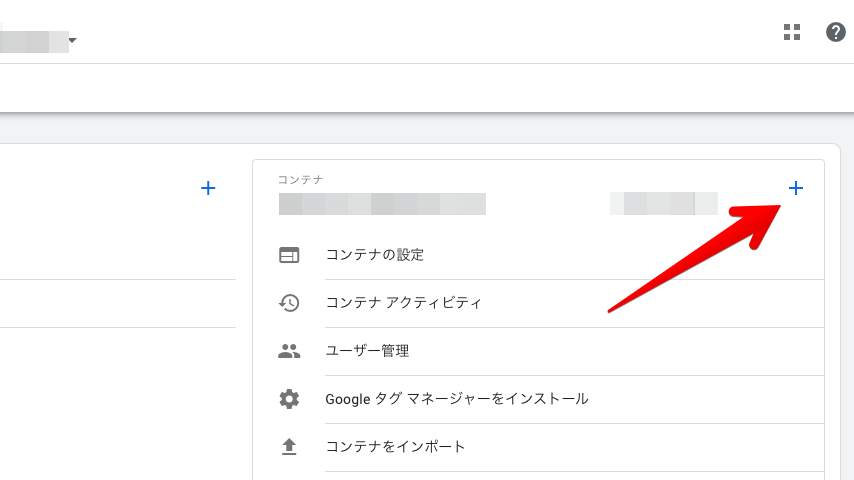The height and width of the screenshot is (480, 854).
Task: Click the upload icon beside コンテナをインポート
Action: point(289,447)
